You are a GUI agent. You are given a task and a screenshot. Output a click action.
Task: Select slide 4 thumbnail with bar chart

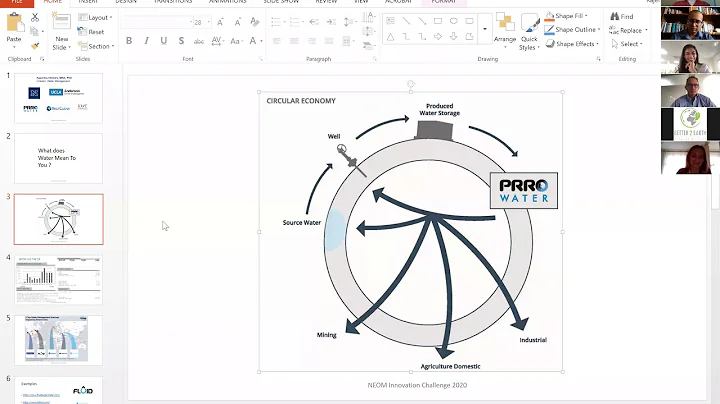58,280
